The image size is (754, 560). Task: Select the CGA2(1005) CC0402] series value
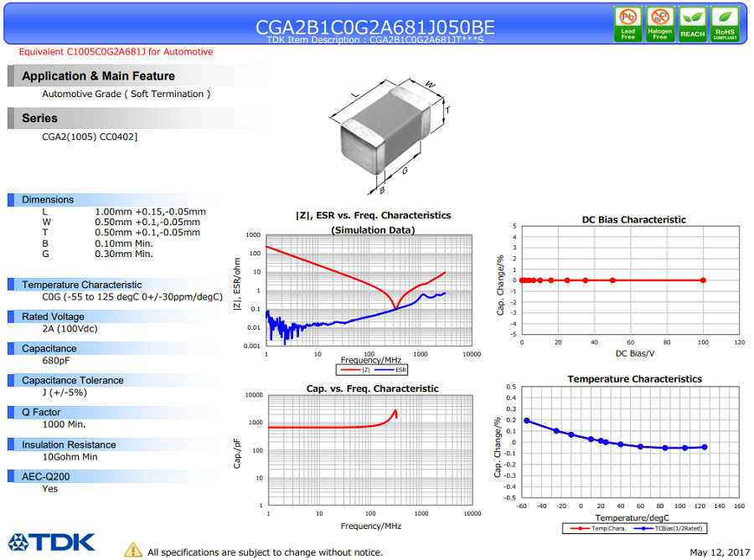pyautogui.click(x=90, y=137)
